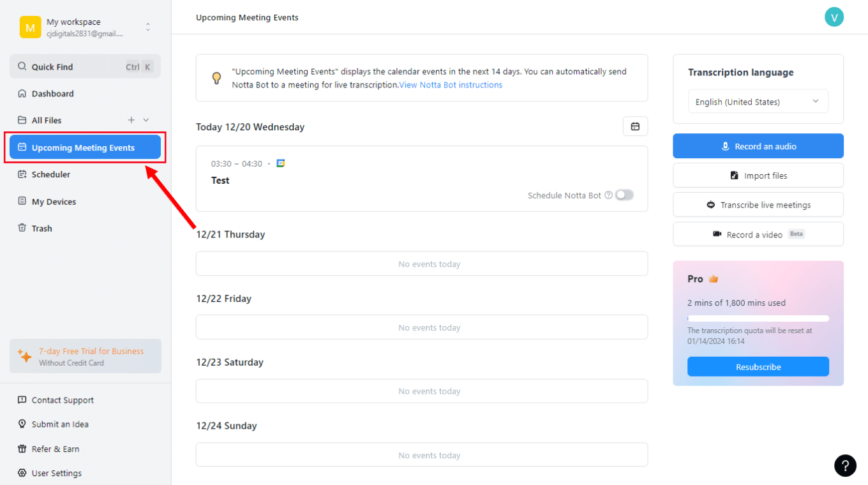
Task: Go to My Devices
Action: 54,202
